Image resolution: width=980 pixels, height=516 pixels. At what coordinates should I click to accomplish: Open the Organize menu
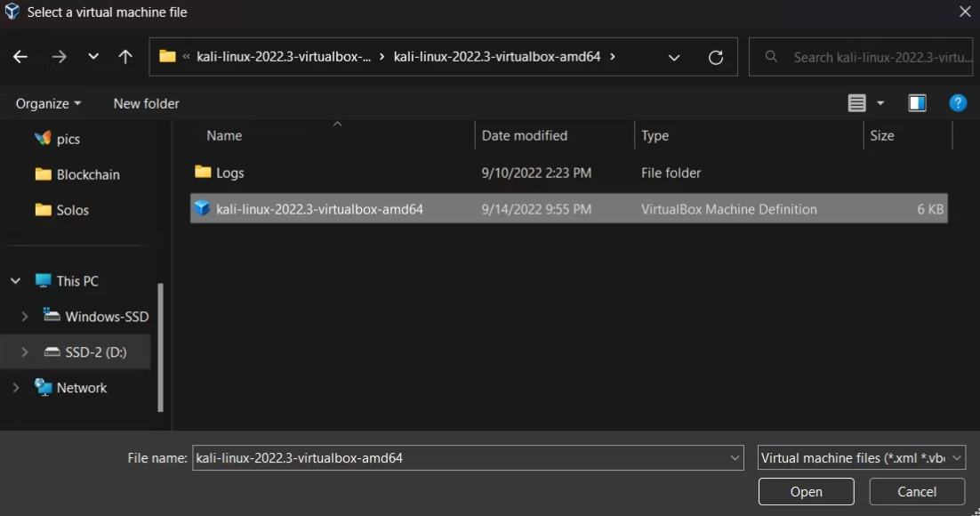(48, 103)
